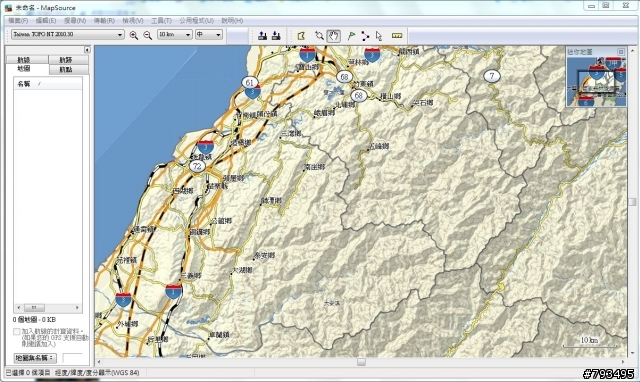Select the arrow selection tool
Screen dimensions: 640x382
tap(379, 36)
